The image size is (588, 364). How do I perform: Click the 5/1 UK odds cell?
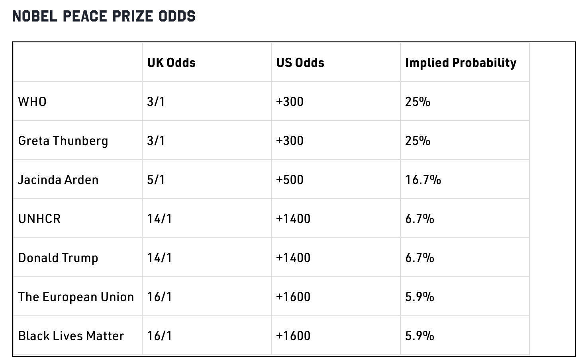click(x=156, y=180)
